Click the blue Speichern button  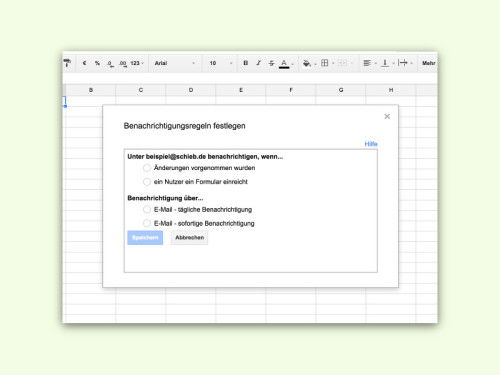(x=145, y=238)
